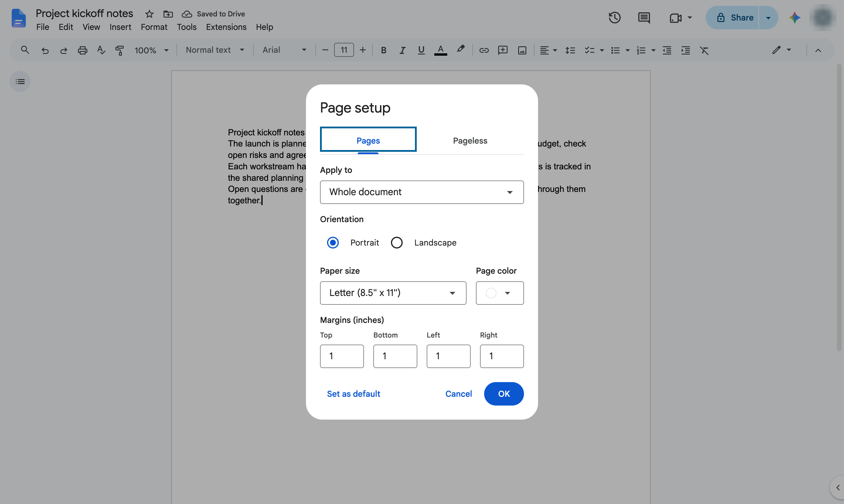
Task: Open the Arial font dropdown
Action: [x=284, y=50]
